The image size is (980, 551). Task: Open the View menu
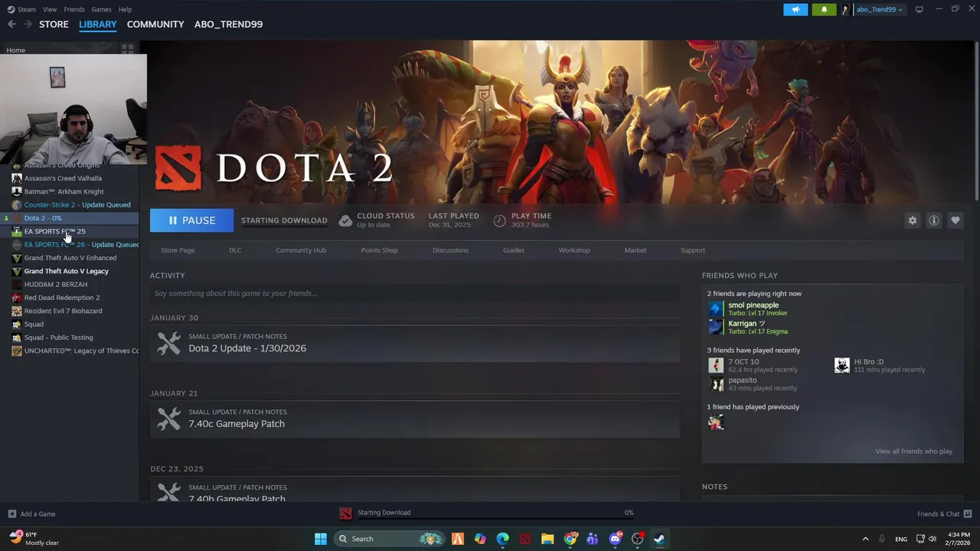click(50, 9)
